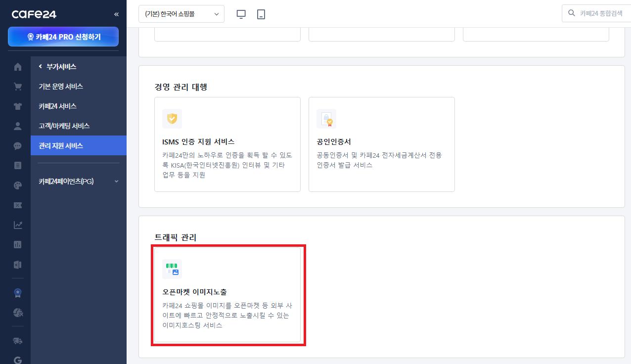
Task: Click the 공동인증서 및 전자세금계산서 description text
Action: 379,160
